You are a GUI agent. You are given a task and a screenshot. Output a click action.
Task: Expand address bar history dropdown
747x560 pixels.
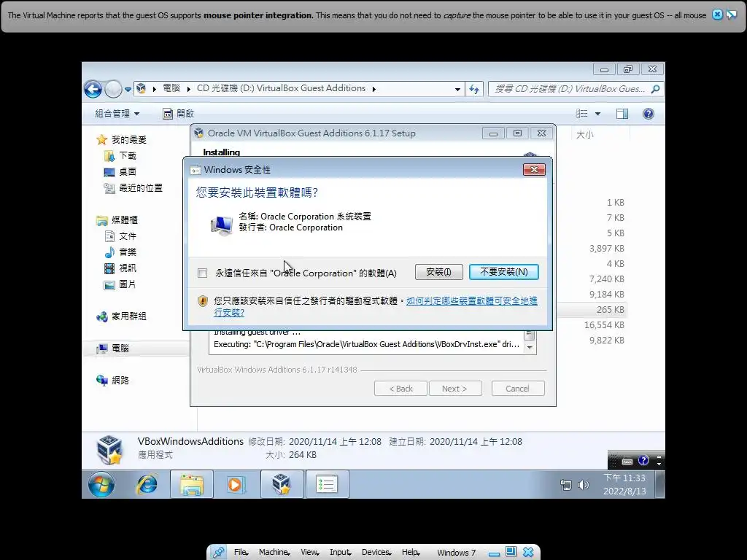pos(457,89)
